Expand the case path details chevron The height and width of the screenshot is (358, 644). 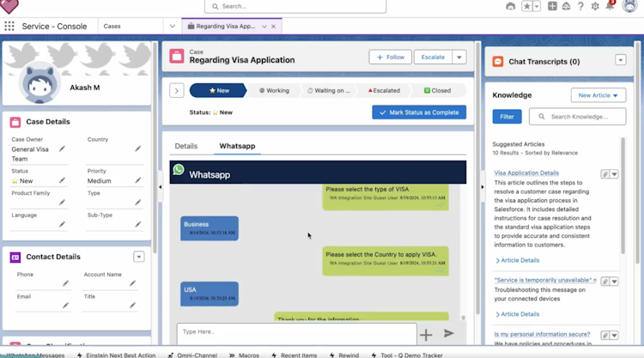pyautogui.click(x=177, y=91)
